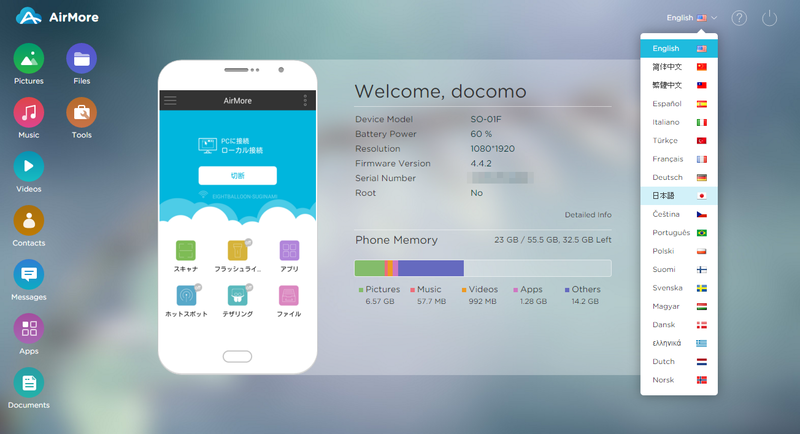The image size is (800, 434).
Task: Click the Apps 1.28 GB legend entry
Action: 530,295
